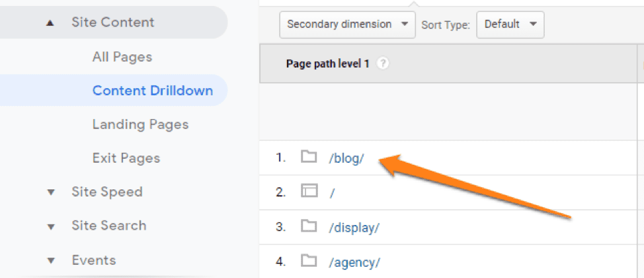The image size is (644, 278).
Task: Open the Landing Pages report
Action: (140, 124)
